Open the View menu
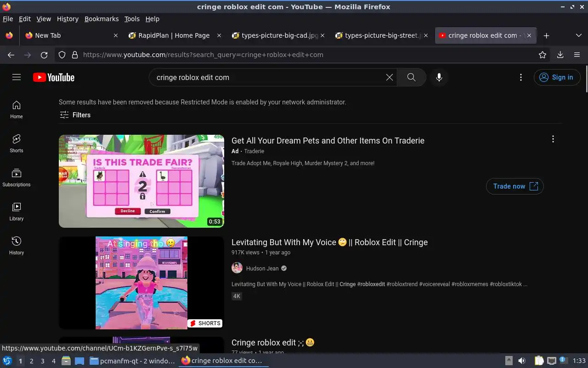588x368 pixels. [x=44, y=19]
